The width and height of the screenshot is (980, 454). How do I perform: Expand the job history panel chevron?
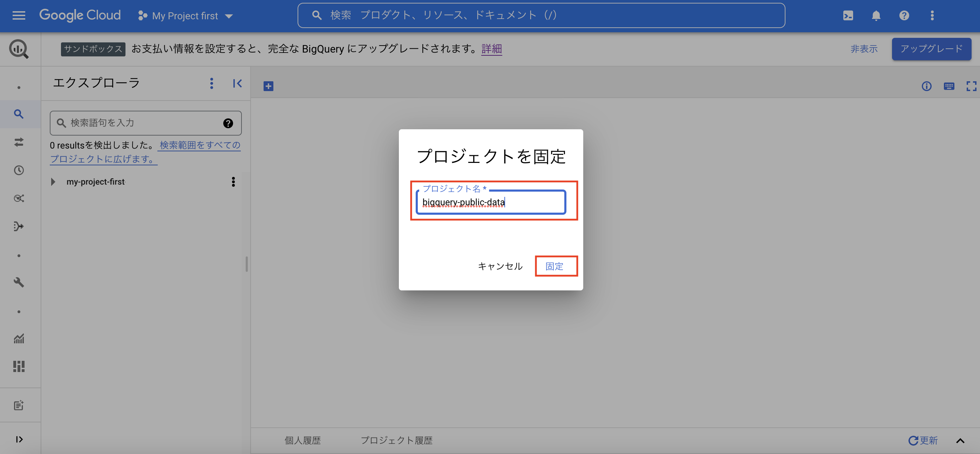coord(960,441)
